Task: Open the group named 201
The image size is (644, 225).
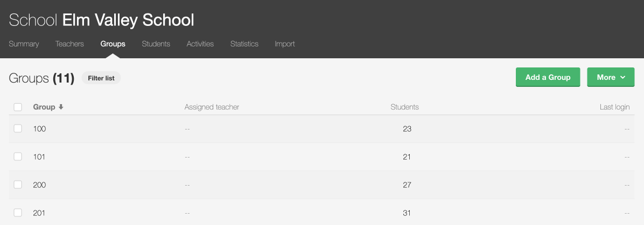Action: (39, 213)
